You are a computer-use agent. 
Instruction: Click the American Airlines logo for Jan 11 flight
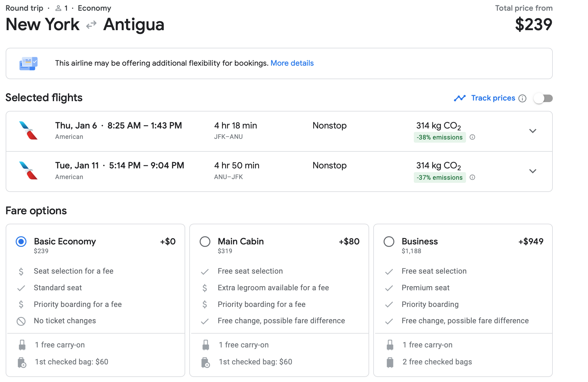click(x=28, y=171)
